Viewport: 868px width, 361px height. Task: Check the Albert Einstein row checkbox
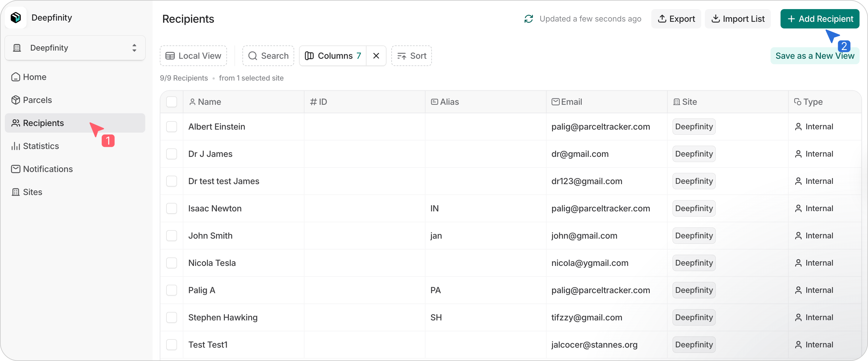pos(172,127)
